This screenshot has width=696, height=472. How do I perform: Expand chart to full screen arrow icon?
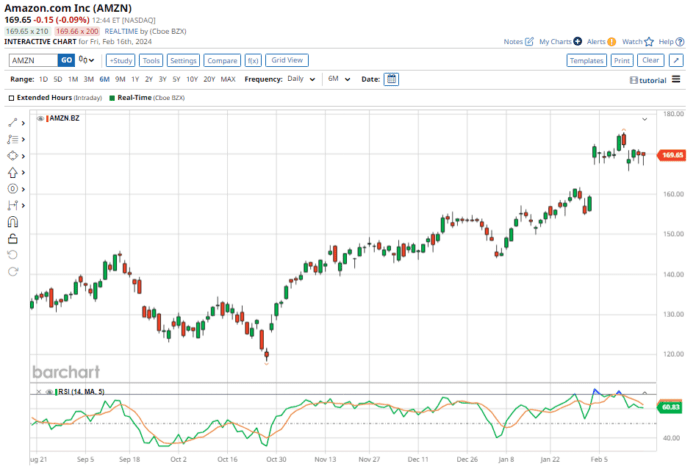675,60
